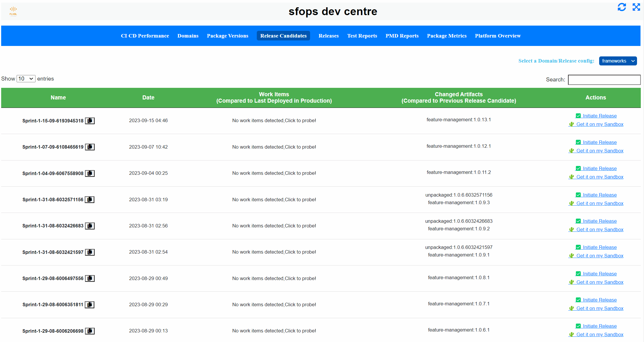Image resolution: width=644 pixels, height=342 pixels.
Task: Click green checkmark for feature-management 1.0.7.1 row
Action: [578, 300]
